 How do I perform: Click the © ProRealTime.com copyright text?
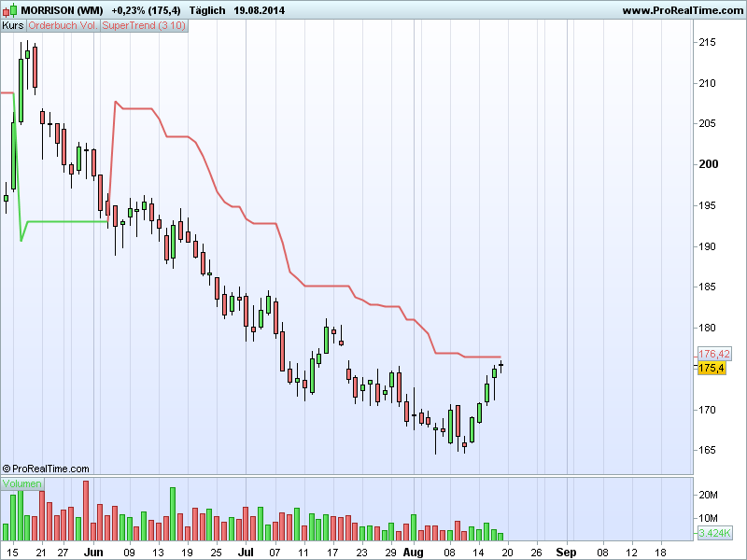pos(46,469)
